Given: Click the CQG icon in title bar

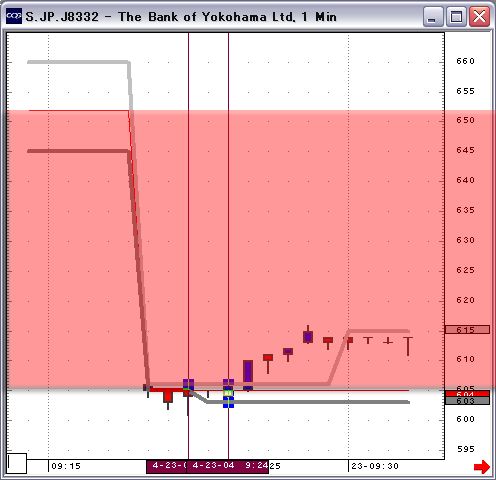Looking at the screenshot, I should point(14,16).
